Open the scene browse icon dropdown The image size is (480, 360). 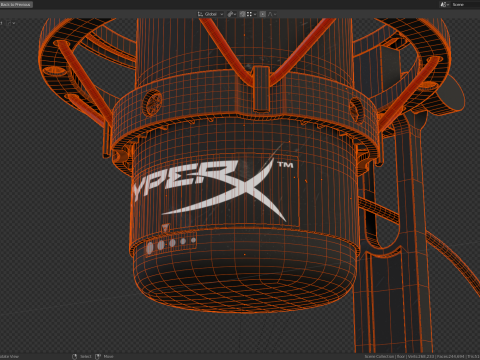coord(445,4)
